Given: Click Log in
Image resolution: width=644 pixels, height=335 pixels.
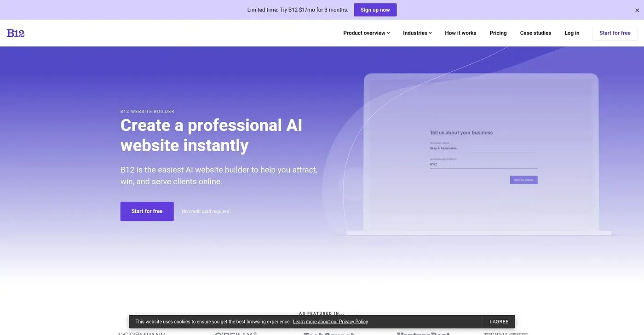Looking at the screenshot, I should tap(572, 33).
